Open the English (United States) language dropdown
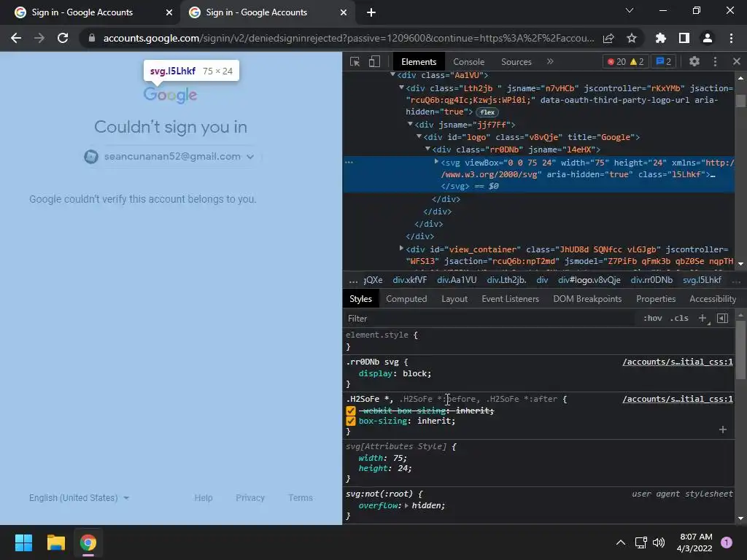Viewport: 747px width, 560px height. (79, 497)
